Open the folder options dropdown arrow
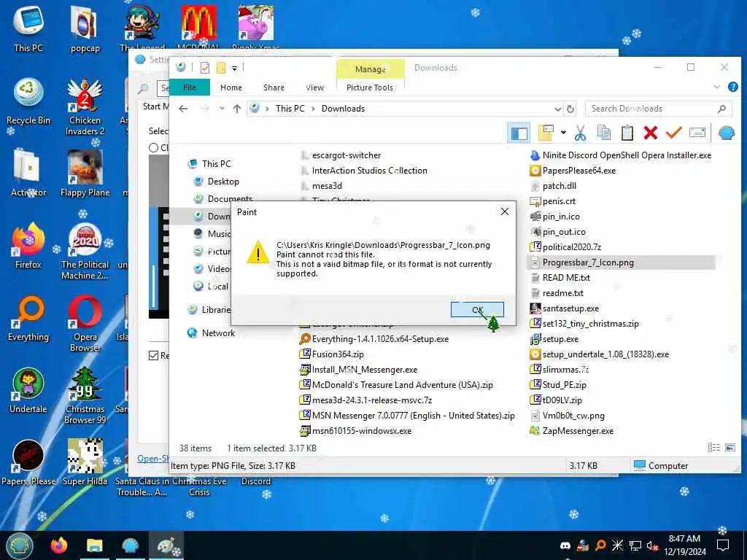This screenshot has width=747, height=560. coord(563,133)
